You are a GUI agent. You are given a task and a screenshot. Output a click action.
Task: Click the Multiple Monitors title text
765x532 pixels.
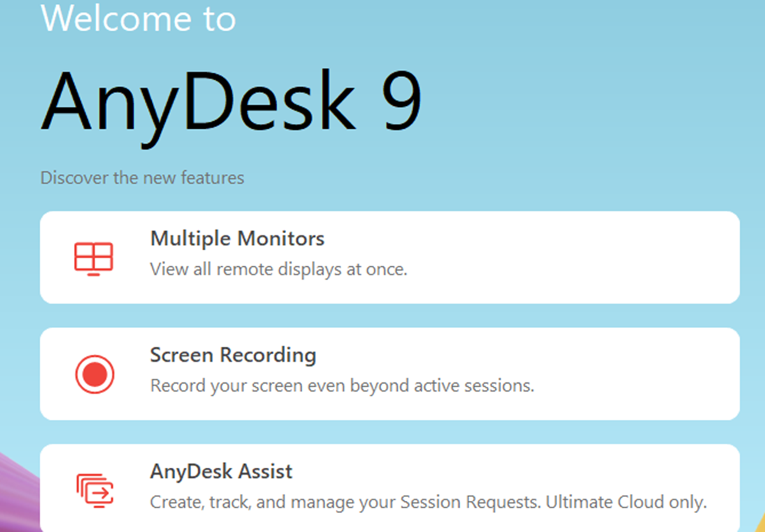pos(237,238)
